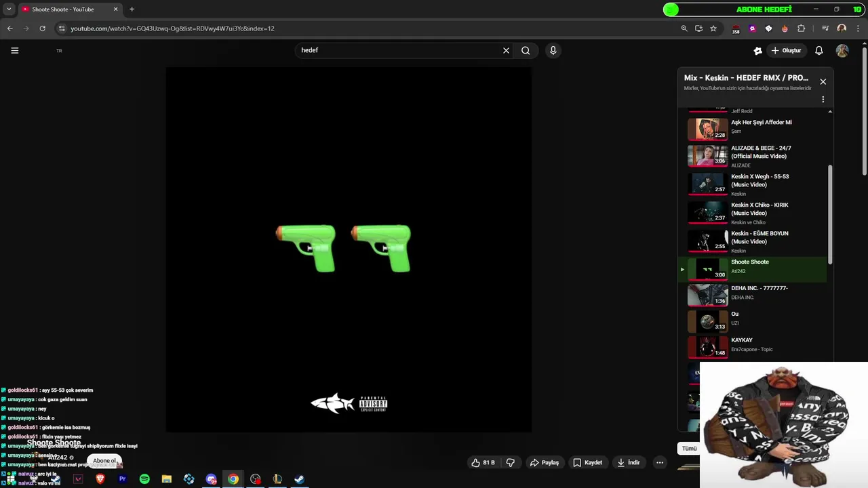Click the Oluştur create button
The width and height of the screenshot is (868, 488).
tap(787, 51)
